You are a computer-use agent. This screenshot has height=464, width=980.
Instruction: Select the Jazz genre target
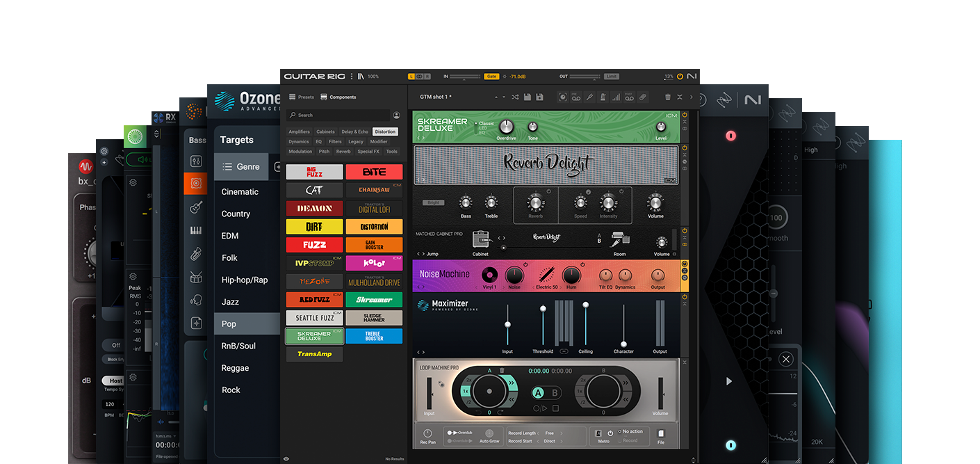230,301
